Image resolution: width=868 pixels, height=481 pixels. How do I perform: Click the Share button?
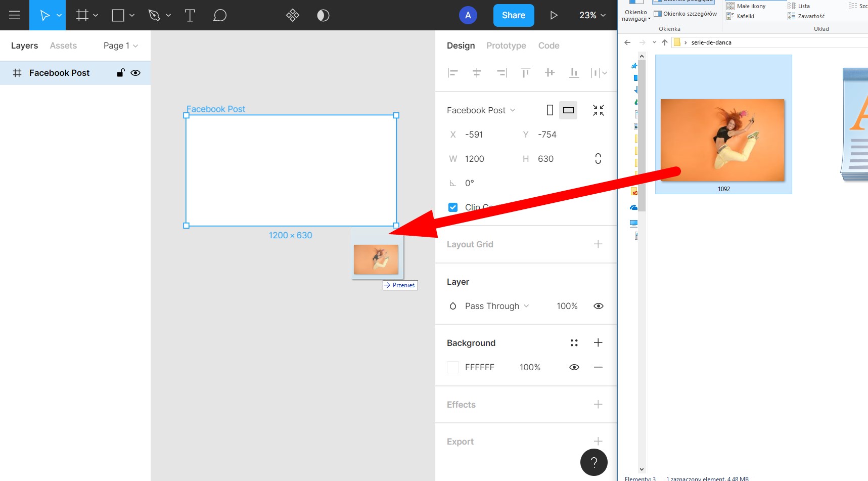click(514, 15)
